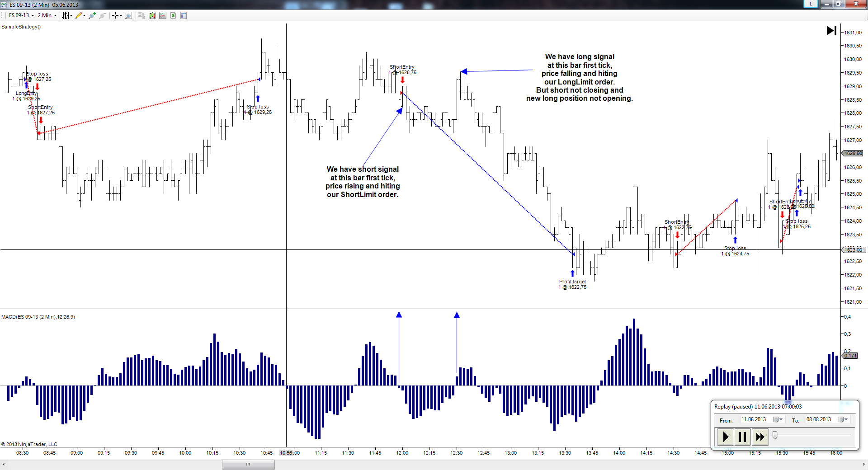
Task: Click the left scroll arrow of horizontal scrollbar
Action: [x=4, y=465]
